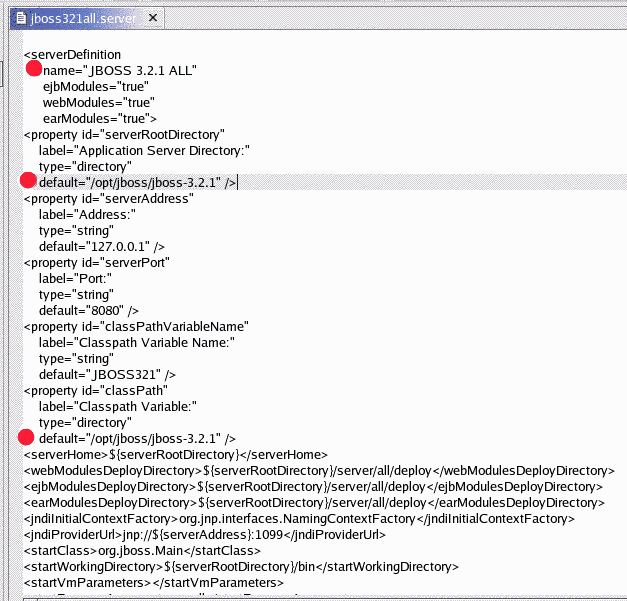Place cursor on the opening serverDefinition tag line
Screen dimensions: 627x601
point(72,54)
